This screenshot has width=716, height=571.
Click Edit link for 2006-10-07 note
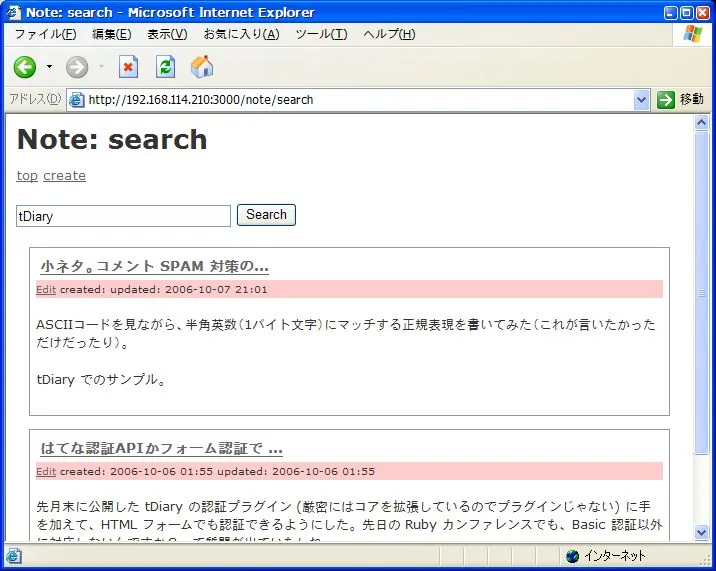tap(46, 290)
